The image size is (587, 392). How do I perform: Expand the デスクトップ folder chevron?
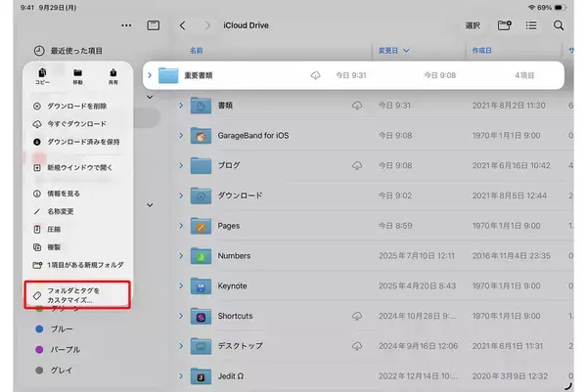pyautogui.click(x=181, y=346)
